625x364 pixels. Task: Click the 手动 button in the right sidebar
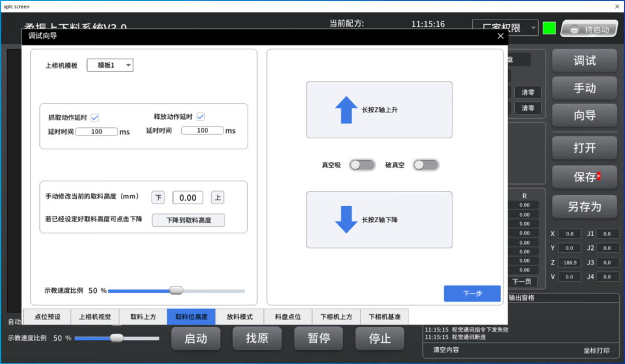pyautogui.click(x=584, y=88)
